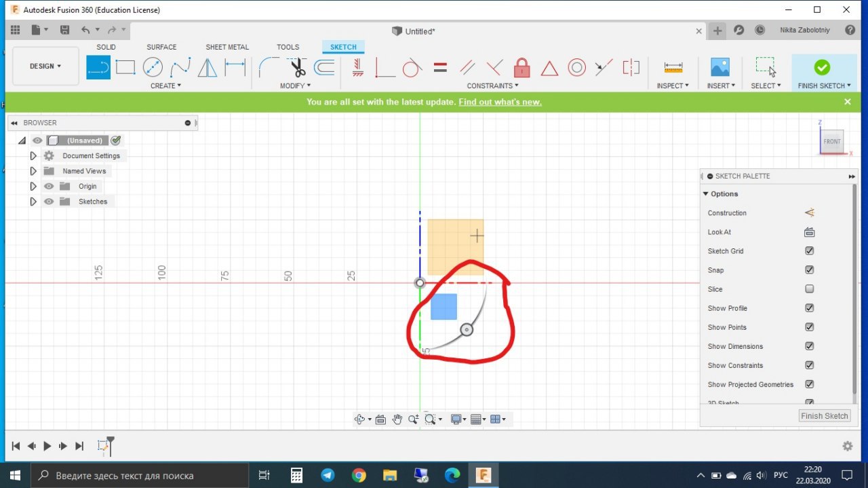Select the Center Diameter Circle tool
Viewport: 868px width, 488px height.
153,67
